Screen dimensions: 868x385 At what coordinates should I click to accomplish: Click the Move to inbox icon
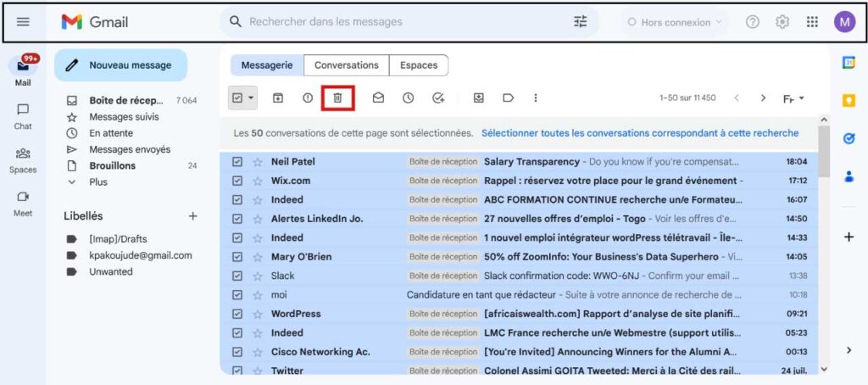point(479,98)
